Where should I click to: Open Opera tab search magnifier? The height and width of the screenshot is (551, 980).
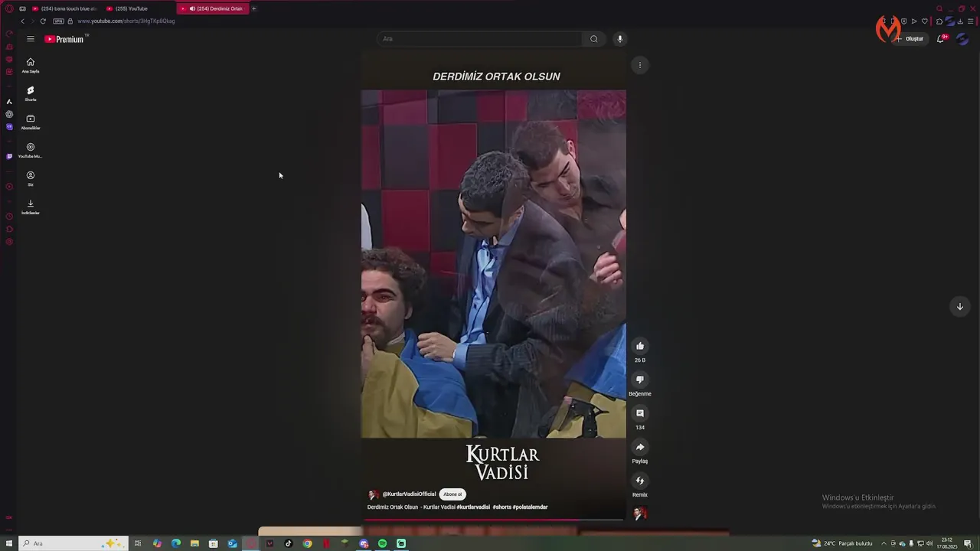click(x=939, y=8)
